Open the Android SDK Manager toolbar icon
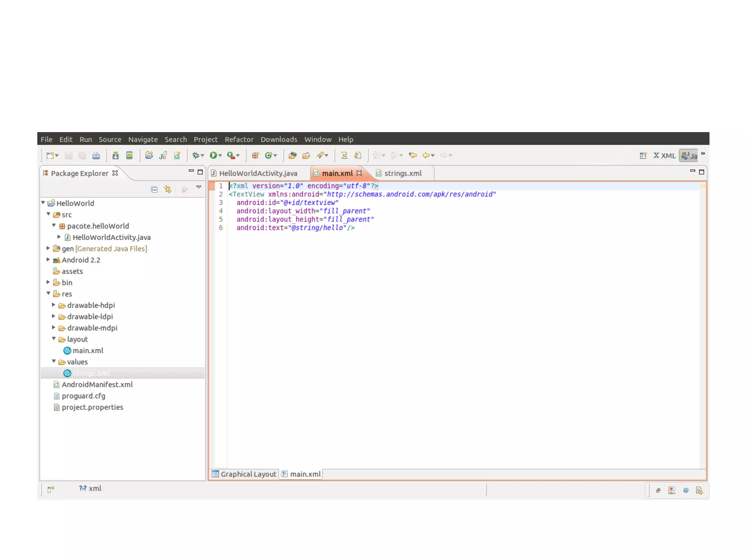The width and height of the screenshot is (747, 560). [115, 155]
